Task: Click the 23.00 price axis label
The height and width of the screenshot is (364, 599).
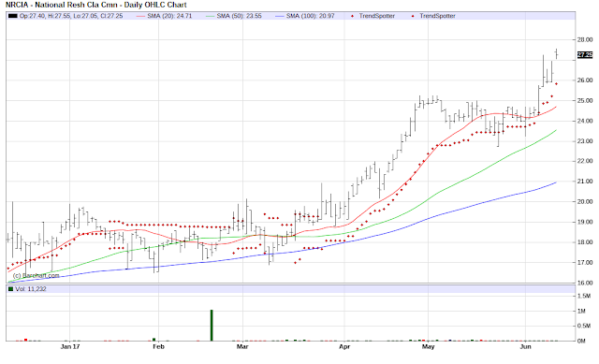Action: point(585,141)
